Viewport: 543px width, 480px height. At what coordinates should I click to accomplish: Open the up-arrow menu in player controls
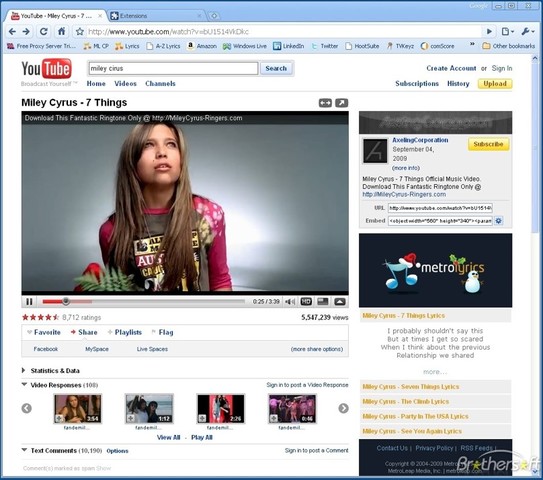[340, 302]
